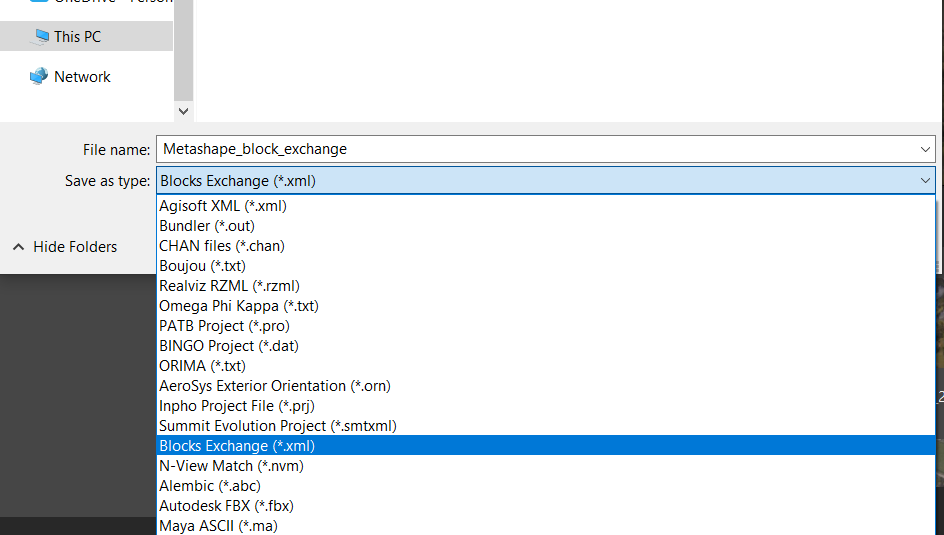This screenshot has width=944, height=535.
Task: Pick PATB Project (*.pro) format
Action: click(x=545, y=326)
